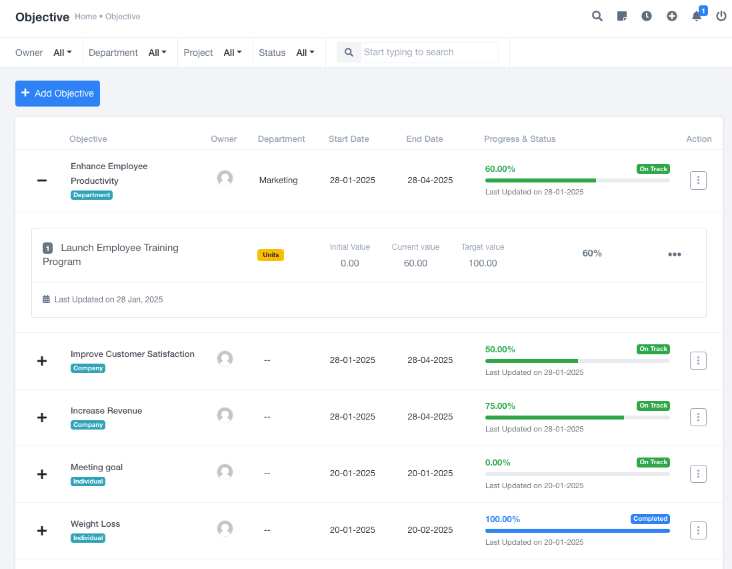Image resolution: width=732 pixels, height=569 pixels.
Task: Open the three-dot menu for Launch Employee Training Program
Action: coord(674,254)
